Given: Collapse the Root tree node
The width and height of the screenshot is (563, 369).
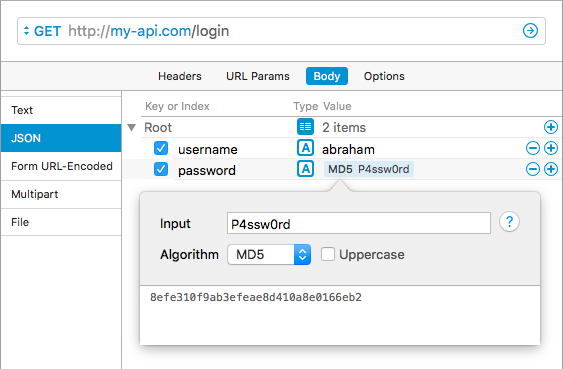Looking at the screenshot, I should click(132, 127).
